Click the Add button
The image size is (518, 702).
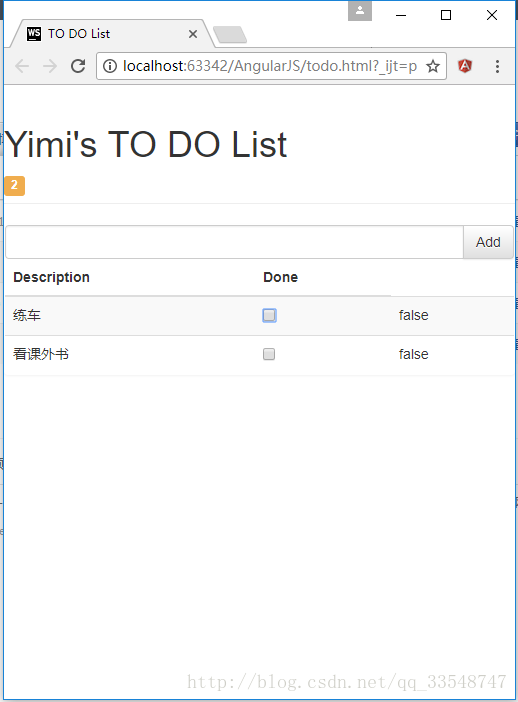pos(488,242)
